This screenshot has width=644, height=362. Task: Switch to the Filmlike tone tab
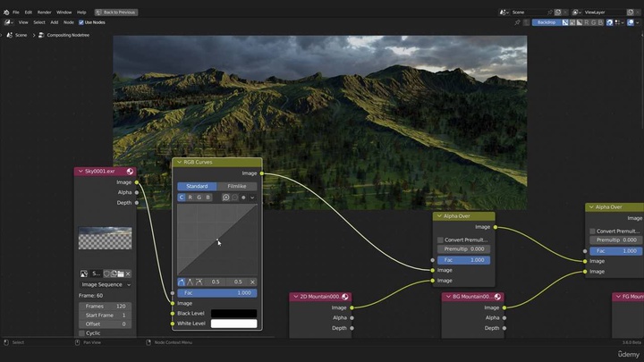point(236,186)
